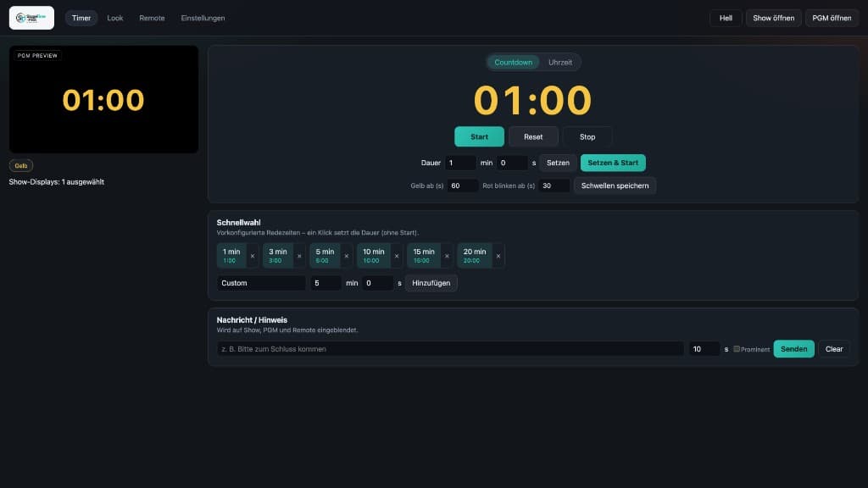
Task: Reset the countdown timer
Action: point(533,136)
